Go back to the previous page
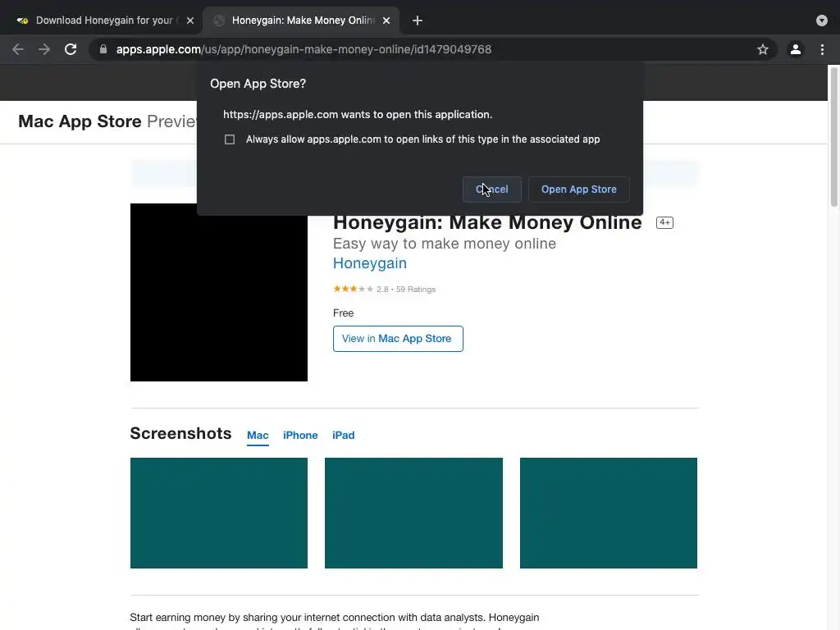The width and height of the screenshot is (840, 630). click(x=18, y=49)
